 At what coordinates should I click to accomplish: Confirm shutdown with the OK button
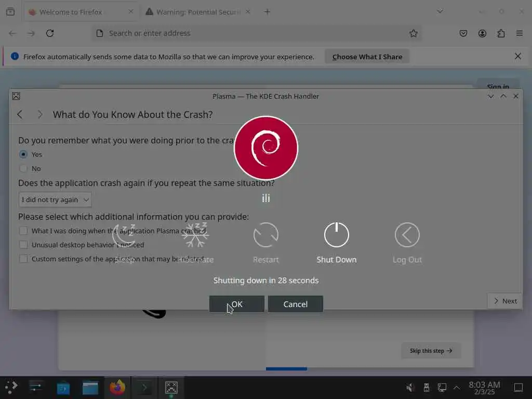[236, 304]
